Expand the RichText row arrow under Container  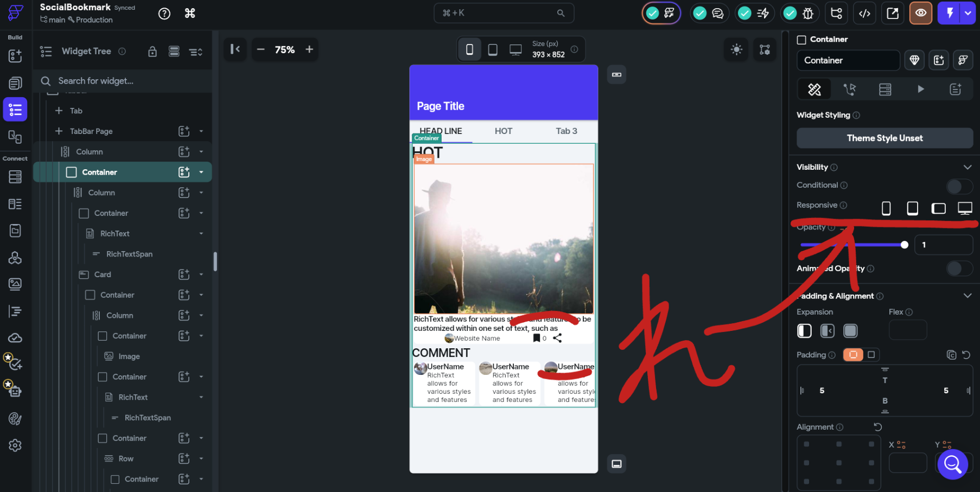pos(201,234)
